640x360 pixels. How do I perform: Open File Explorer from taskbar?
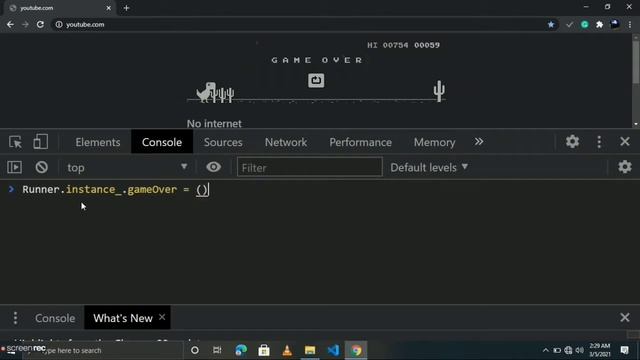(310, 350)
